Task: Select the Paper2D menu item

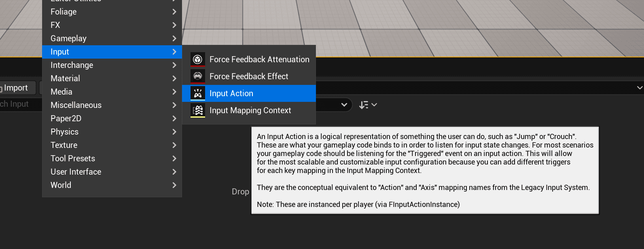Action: (x=66, y=118)
